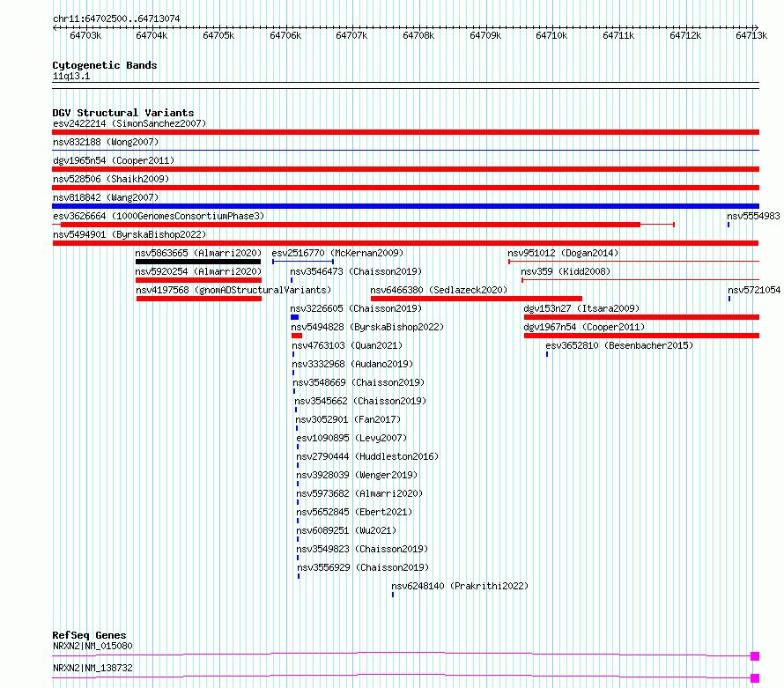The height and width of the screenshot is (688, 784).
Task: Open the nsv359 (Kidd2008) variant
Action: [x=566, y=271]
